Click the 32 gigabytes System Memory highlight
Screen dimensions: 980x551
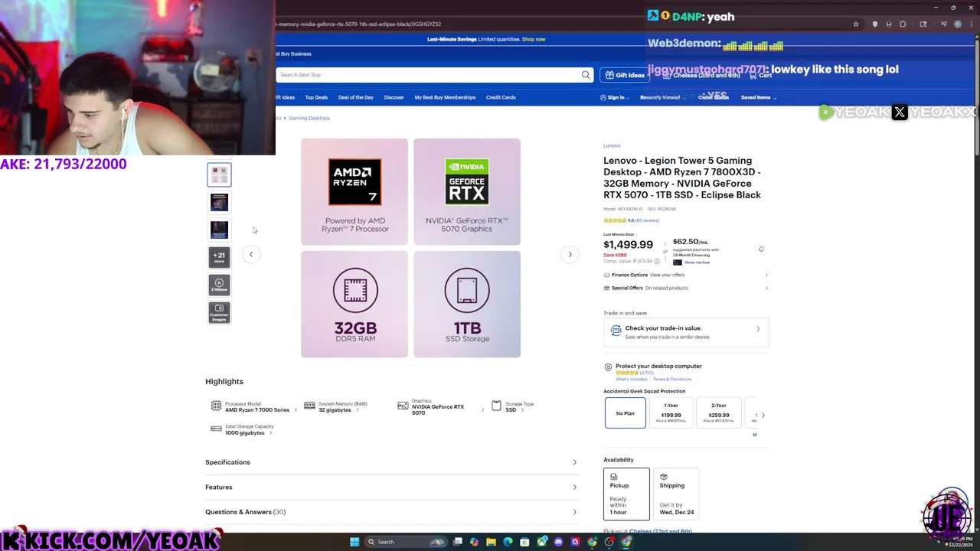335,407
